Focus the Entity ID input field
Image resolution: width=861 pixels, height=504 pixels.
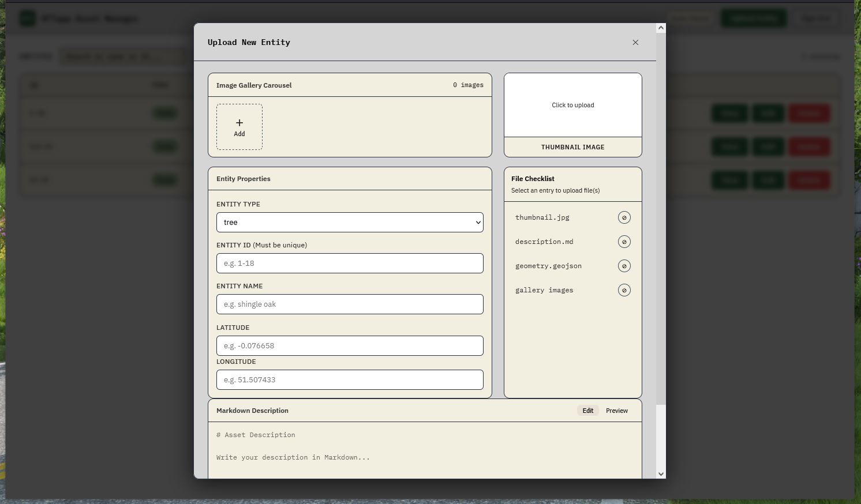[x=350, y=264]
